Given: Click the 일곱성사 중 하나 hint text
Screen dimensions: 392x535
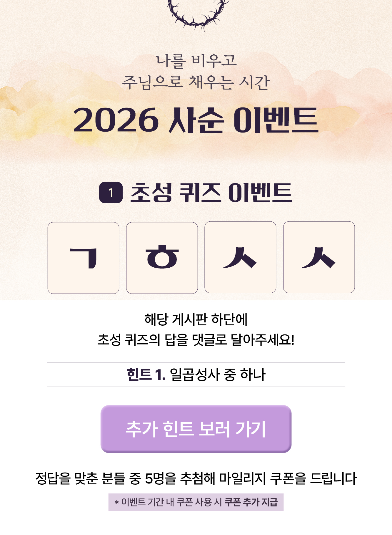Looking at the screenshot, I should click(218, 375).
